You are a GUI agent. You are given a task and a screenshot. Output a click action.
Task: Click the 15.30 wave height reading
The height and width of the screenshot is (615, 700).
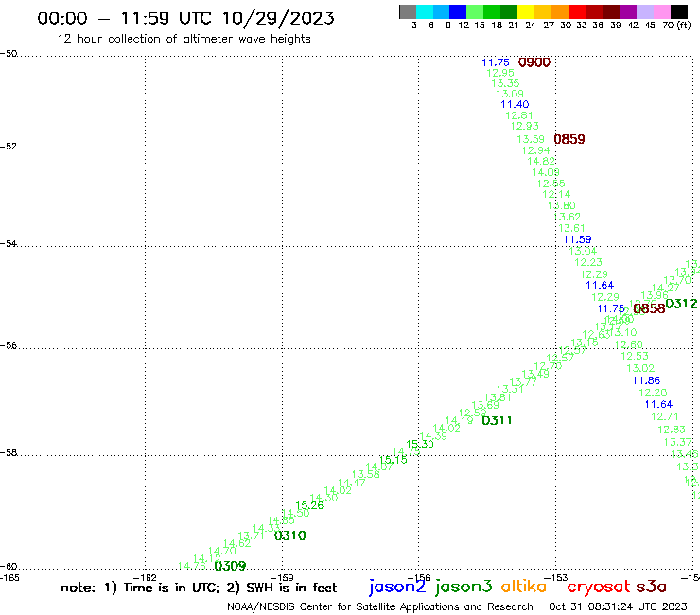click(420, 444)
